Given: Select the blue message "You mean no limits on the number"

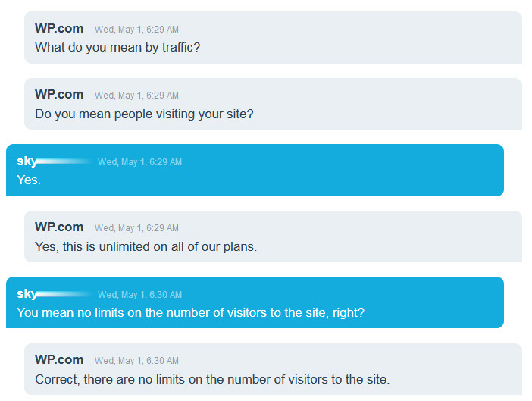Looking at the screenshot, I should pyautogui.click(x=190, y=312).
